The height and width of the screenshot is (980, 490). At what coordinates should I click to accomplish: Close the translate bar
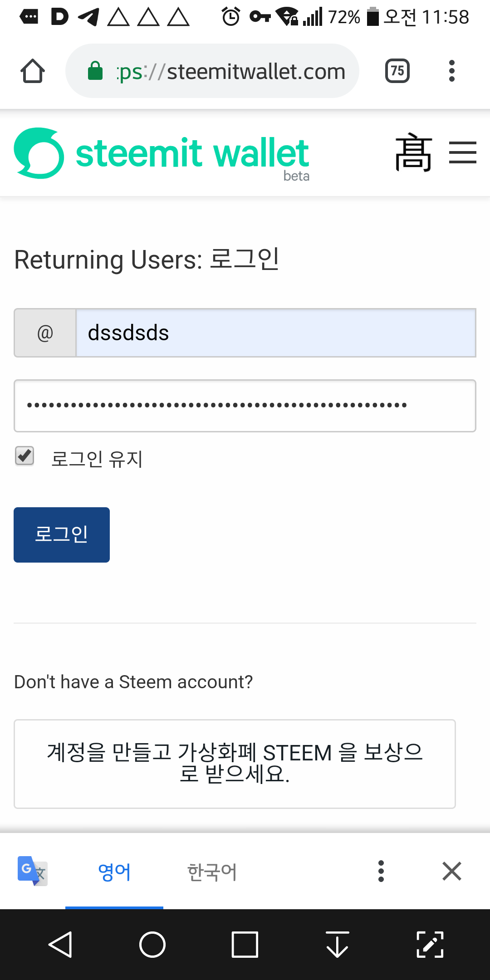click(452, 871)
